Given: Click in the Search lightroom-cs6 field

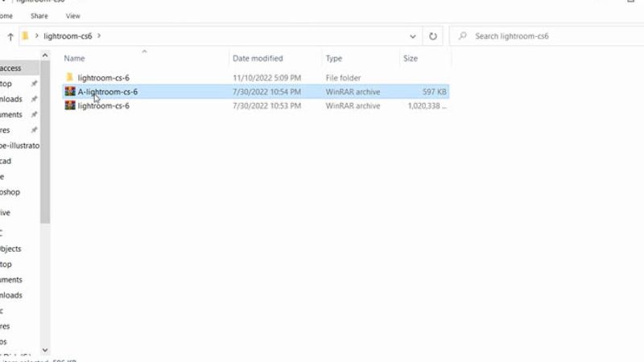Looking at the screenshot, I should pos(547,36).
